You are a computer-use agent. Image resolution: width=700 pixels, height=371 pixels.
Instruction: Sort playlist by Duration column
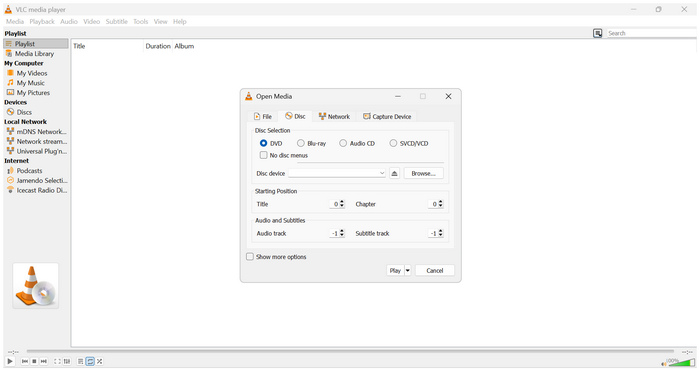point(158,46)
